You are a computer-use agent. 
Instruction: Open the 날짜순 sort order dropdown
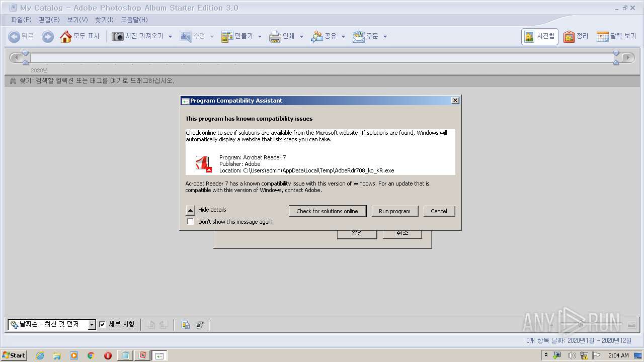click(x=92, y=325)
